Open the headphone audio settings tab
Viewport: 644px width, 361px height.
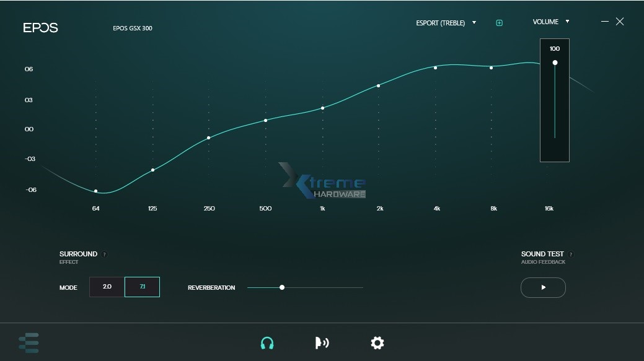point(267,342)
